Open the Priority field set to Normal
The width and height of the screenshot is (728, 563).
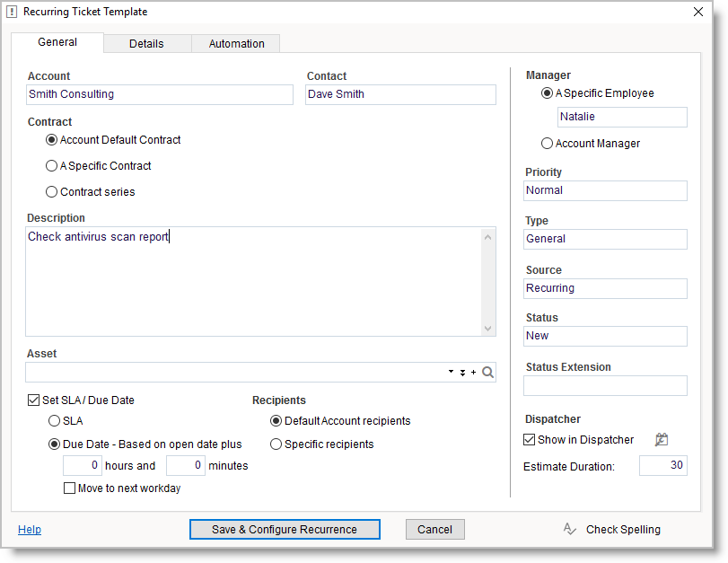coord(605,190)
